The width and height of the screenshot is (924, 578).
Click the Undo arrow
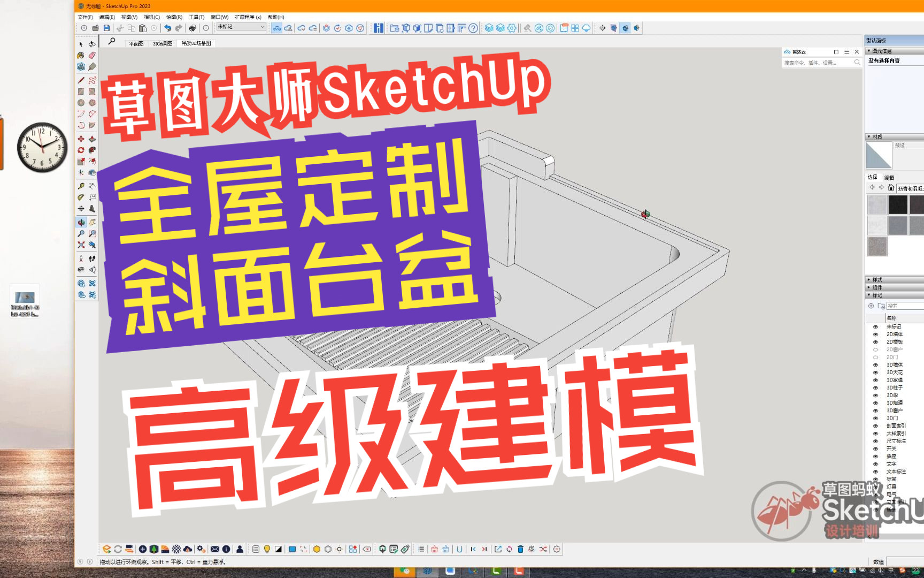[x=167, y=28]
